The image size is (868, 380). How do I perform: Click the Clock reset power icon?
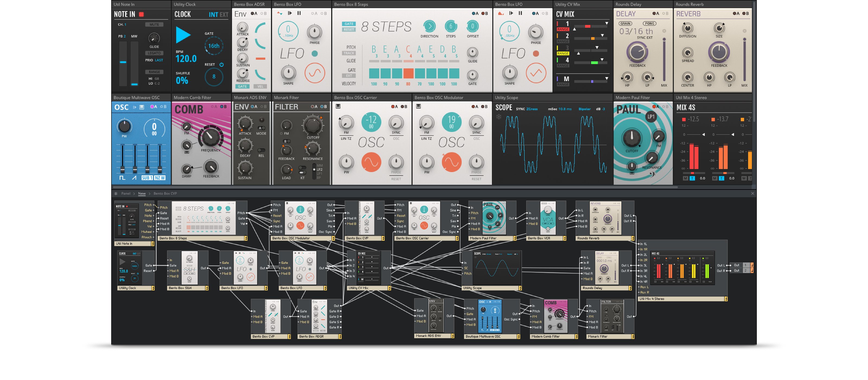221,64
